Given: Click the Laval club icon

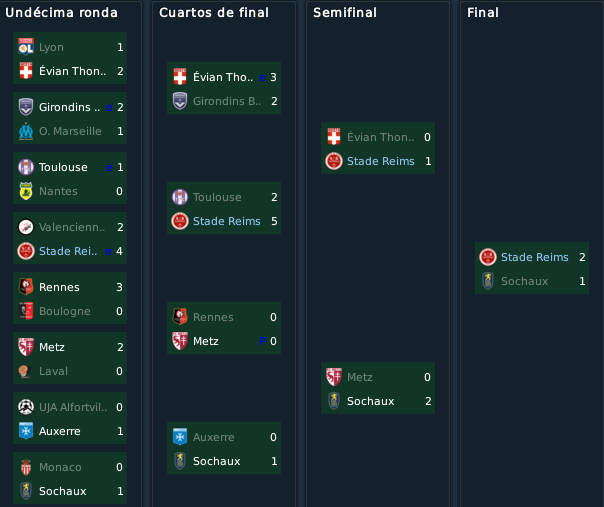Looking at the screenshot, I should [25, 371].
